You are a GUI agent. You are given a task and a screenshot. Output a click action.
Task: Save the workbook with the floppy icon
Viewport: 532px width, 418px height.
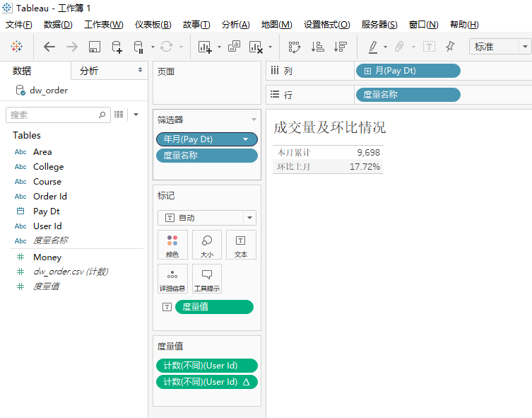(x=95, y=47)
